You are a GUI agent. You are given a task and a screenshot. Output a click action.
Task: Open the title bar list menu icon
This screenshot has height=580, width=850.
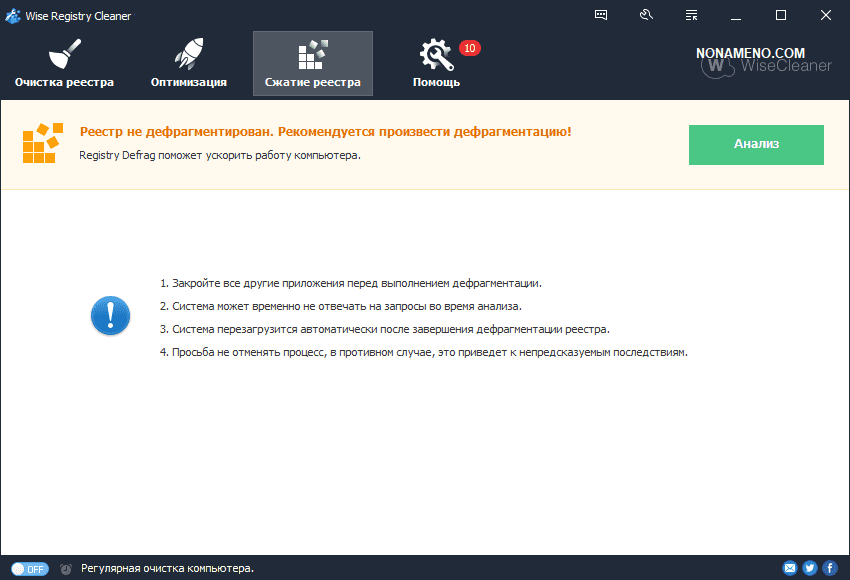(x=691, y=15)
